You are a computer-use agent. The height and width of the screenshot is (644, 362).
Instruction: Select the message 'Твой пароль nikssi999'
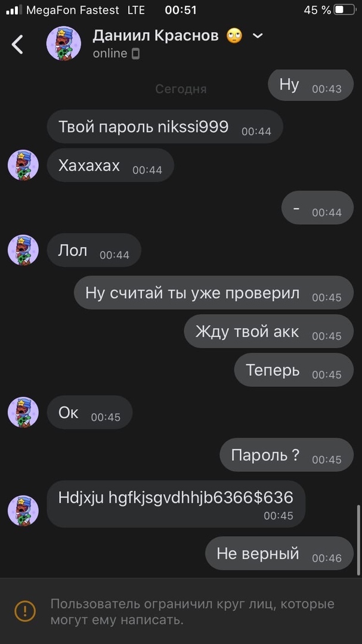click(165, 126)
